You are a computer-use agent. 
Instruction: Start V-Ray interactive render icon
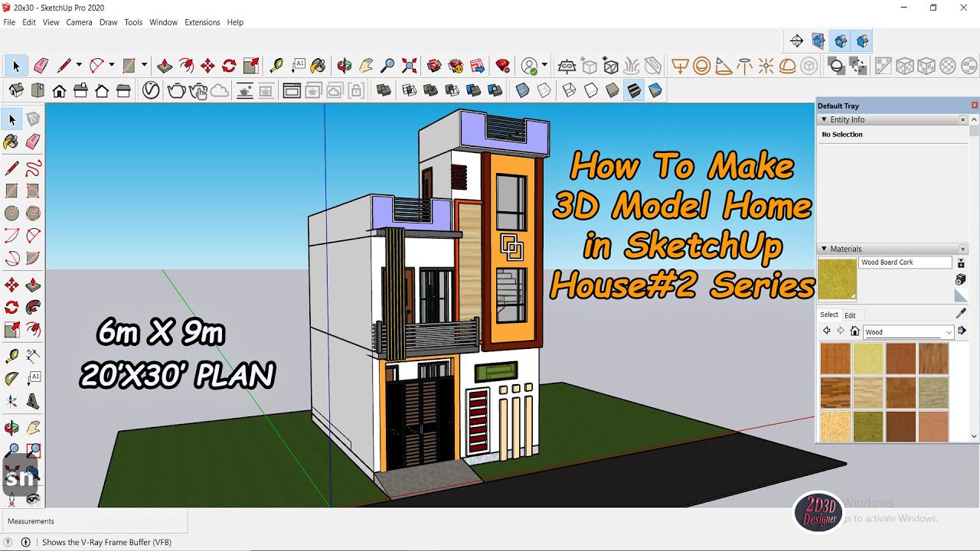point(198,91)
